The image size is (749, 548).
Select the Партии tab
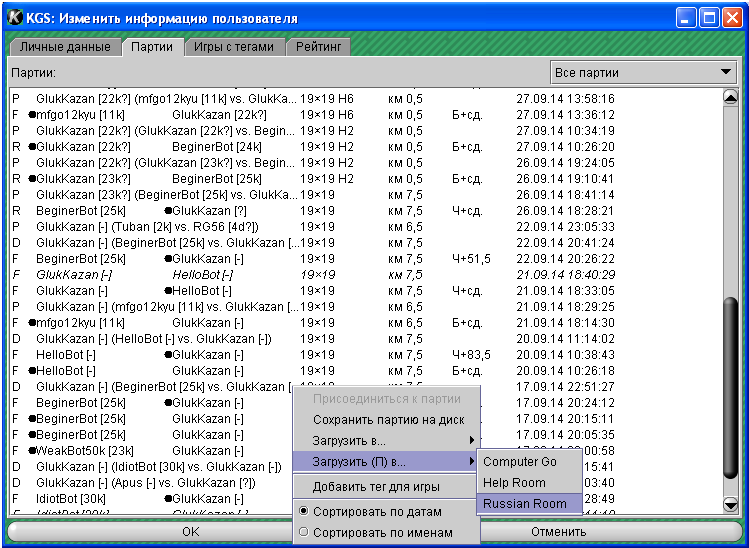[x=152, y=47]
